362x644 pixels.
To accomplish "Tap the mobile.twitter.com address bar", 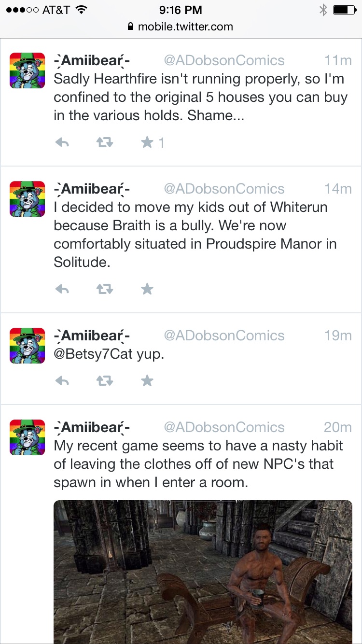I will [181, 27].
